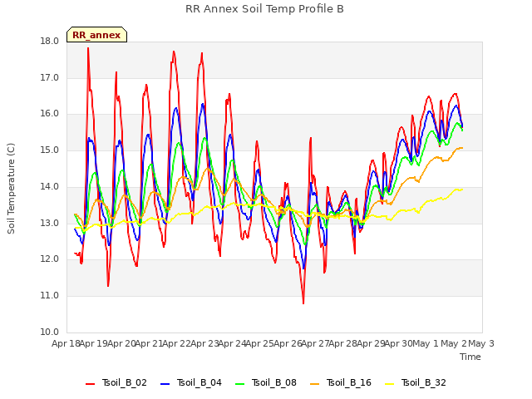532x399 pixels.
Task: Select the Tsoil_B_08 legend label
Action: [274, 382]
